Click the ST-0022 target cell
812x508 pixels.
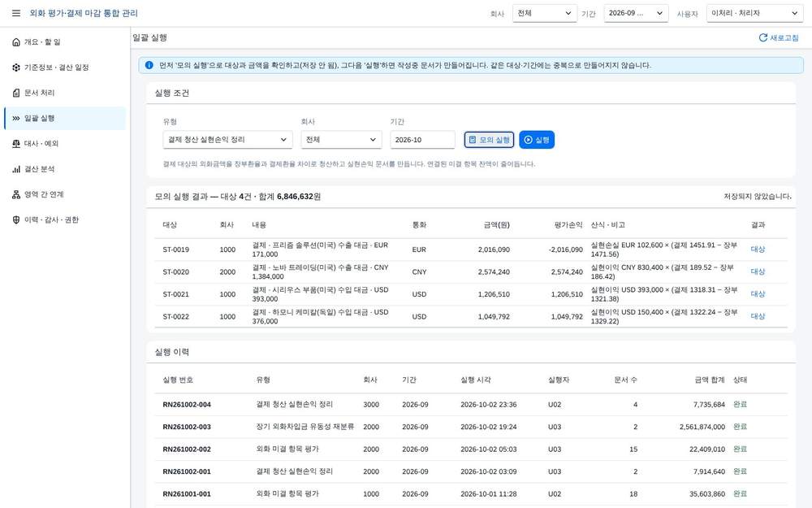tap(175, 316)
